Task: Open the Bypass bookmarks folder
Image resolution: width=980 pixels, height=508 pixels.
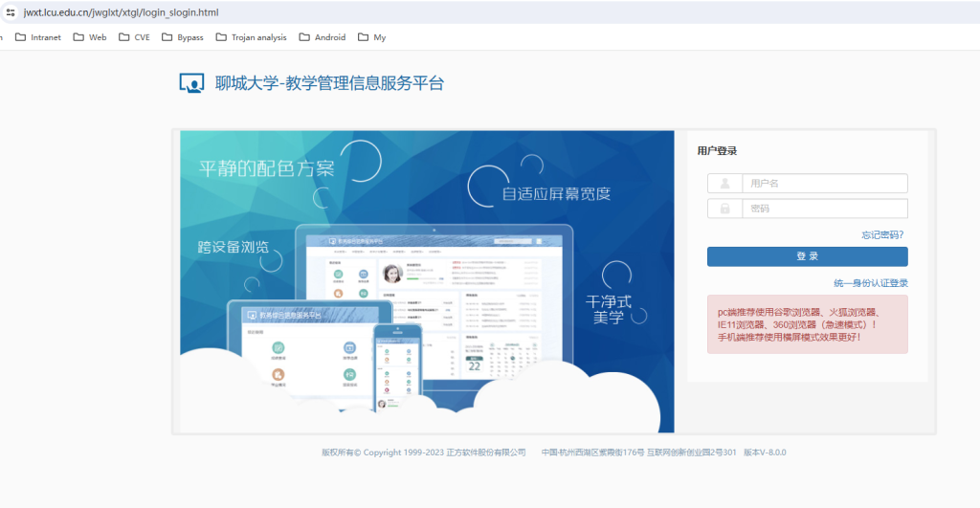Action: click(182, 37)
